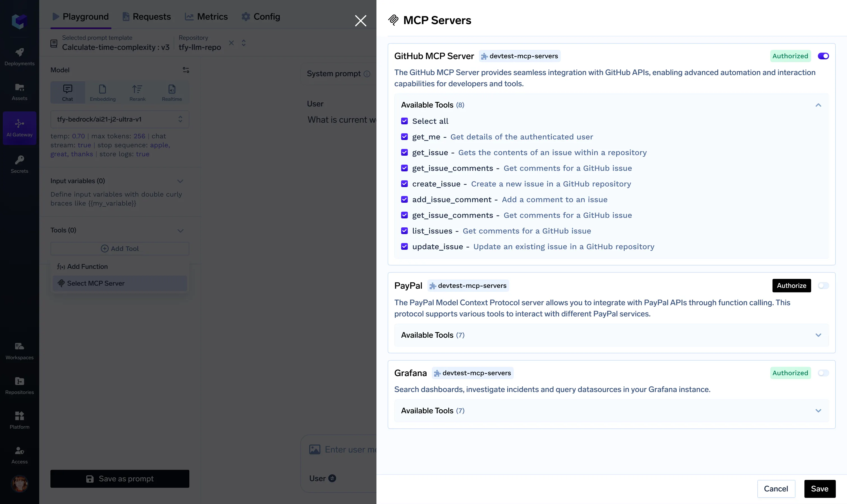Uncheck the Select all checkbox
847x504 pixels.
coord(404,121)
